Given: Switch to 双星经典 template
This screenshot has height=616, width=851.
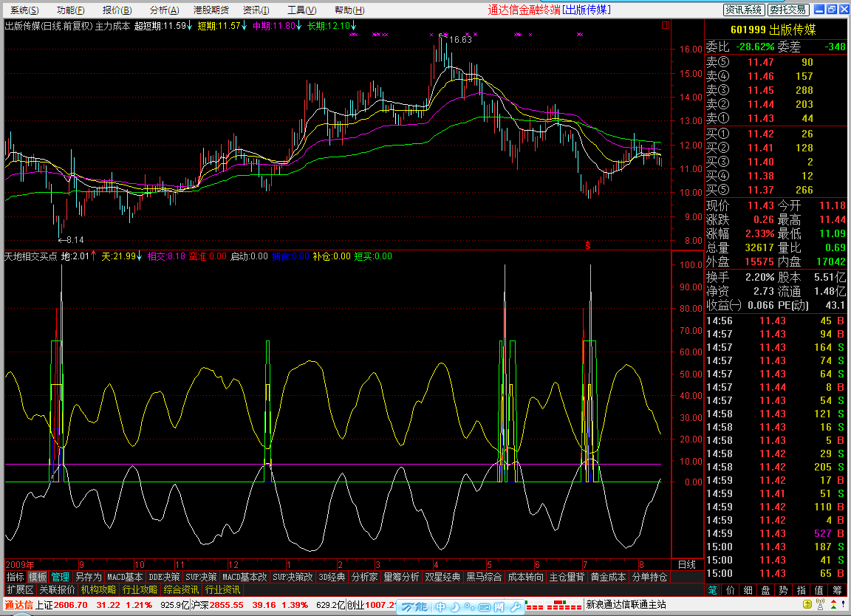Looking at the screenshot, I should coord(442,577).
